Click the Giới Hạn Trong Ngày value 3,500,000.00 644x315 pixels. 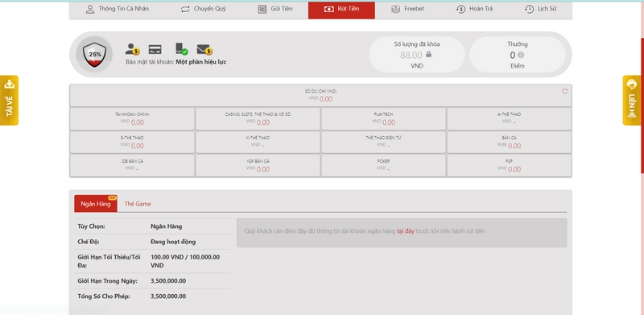click(x=168, y=281)
